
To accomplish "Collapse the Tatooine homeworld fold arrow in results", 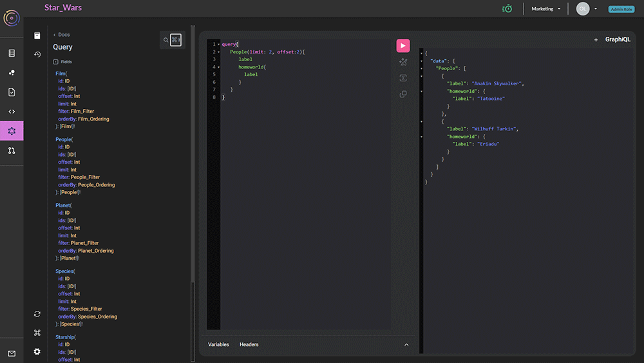I will 421,92.
